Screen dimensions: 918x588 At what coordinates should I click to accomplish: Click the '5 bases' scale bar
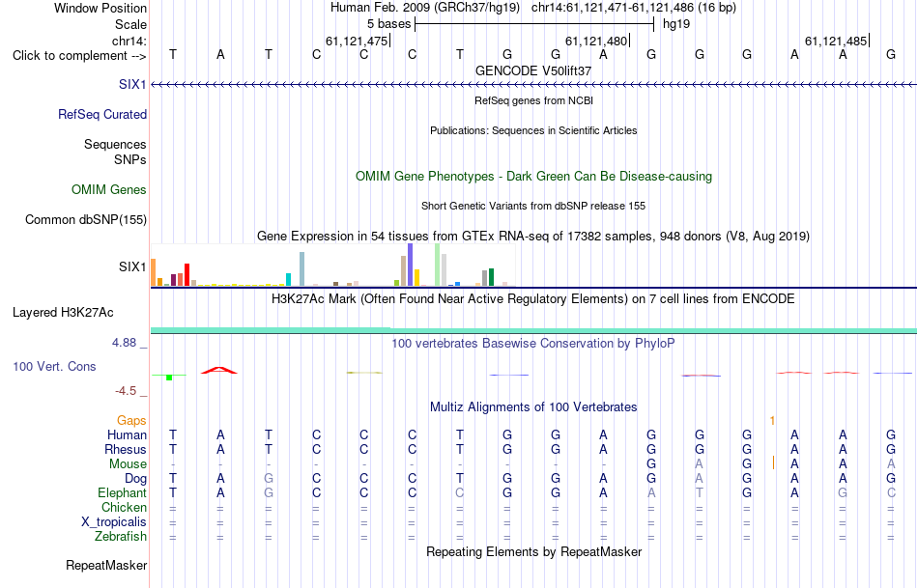(x=534, y=24)
